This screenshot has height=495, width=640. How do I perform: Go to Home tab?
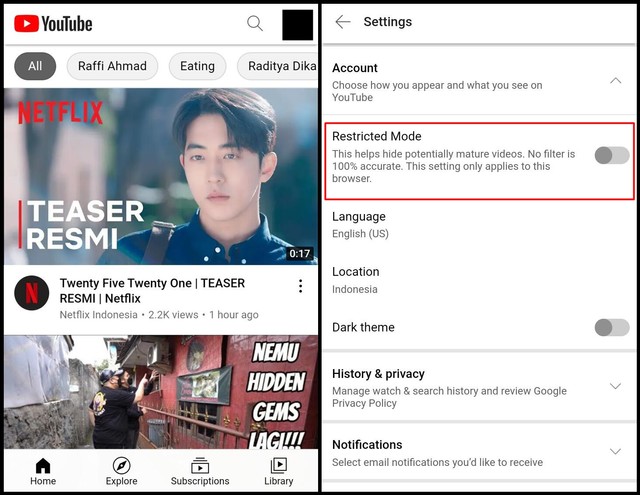tap(43, 472)
